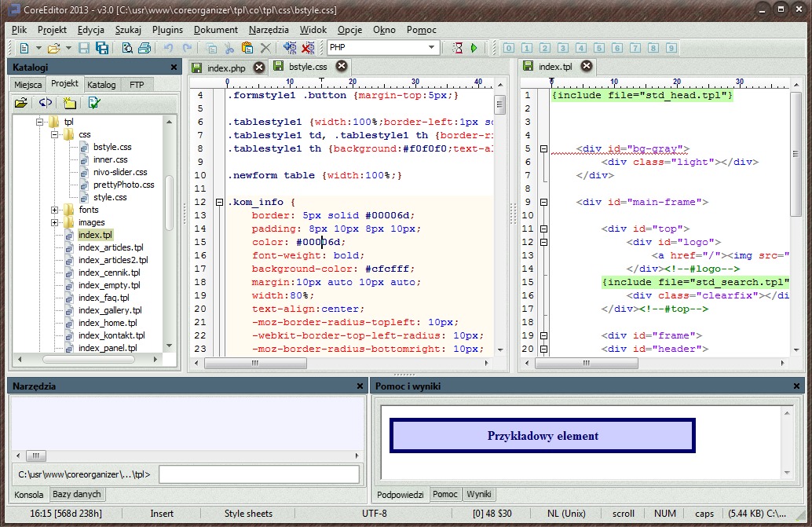
Task: Click the console command input field
Action: (259, 474)
